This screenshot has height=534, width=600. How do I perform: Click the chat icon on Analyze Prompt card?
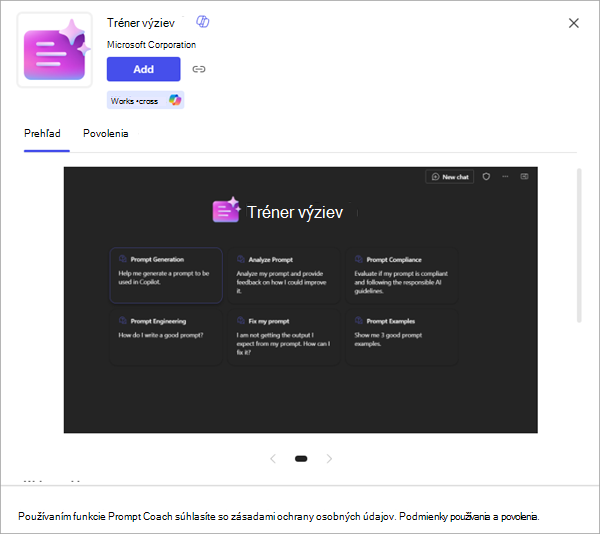(241, 259)
